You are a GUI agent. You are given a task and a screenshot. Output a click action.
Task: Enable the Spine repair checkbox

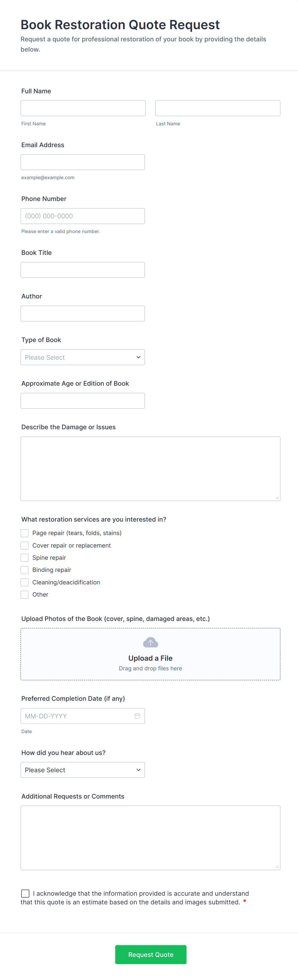coord(25,558)
